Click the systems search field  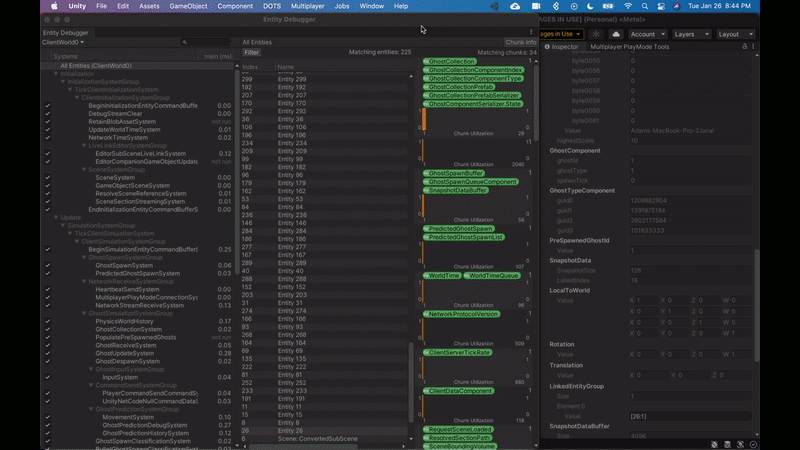coord(208,43)
